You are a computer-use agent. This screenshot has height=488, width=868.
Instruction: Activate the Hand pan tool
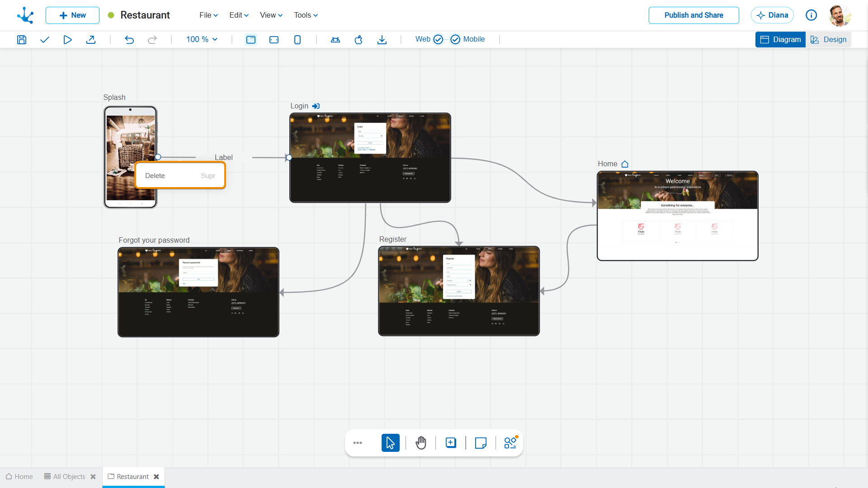click(x=421, y=443)
